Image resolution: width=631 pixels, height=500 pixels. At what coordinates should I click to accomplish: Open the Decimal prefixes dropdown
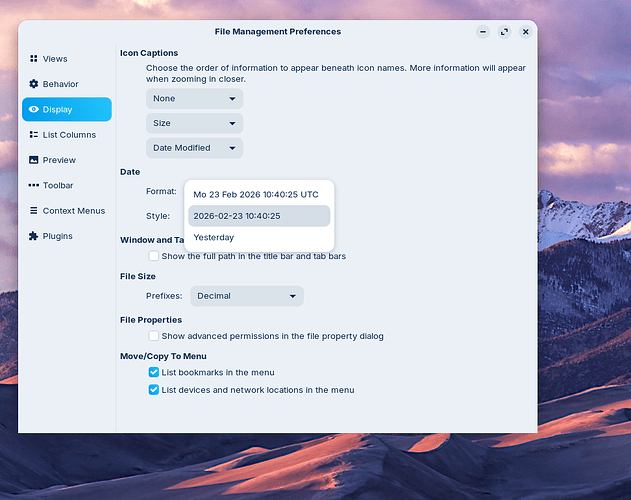point(247,296)
